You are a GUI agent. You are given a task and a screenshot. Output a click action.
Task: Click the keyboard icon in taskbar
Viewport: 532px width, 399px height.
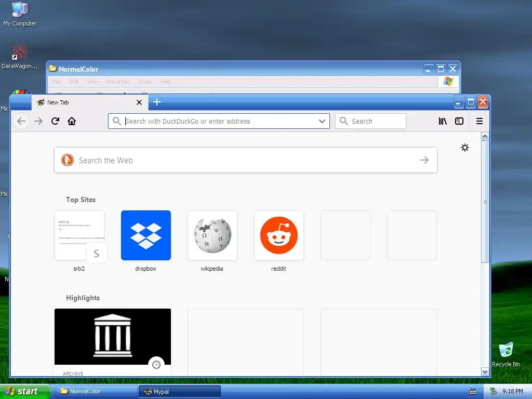coord(473,392)
